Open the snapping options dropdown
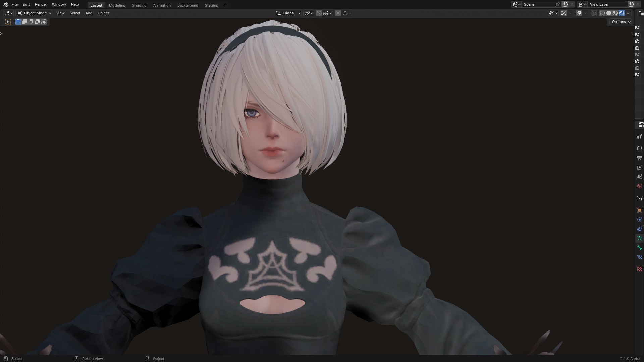This screenshot has height=362, width=644. coord(328,13)
